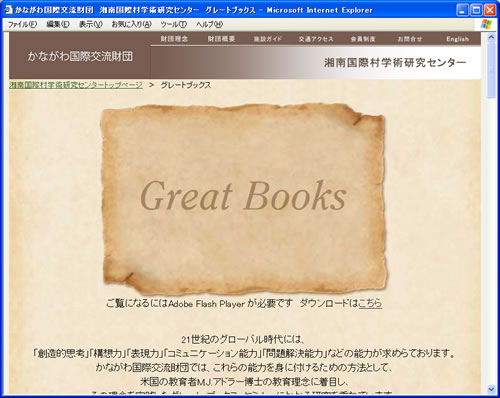
Task: Open the 施設ガイド navigation item
Action: click(x=268, y=39)
